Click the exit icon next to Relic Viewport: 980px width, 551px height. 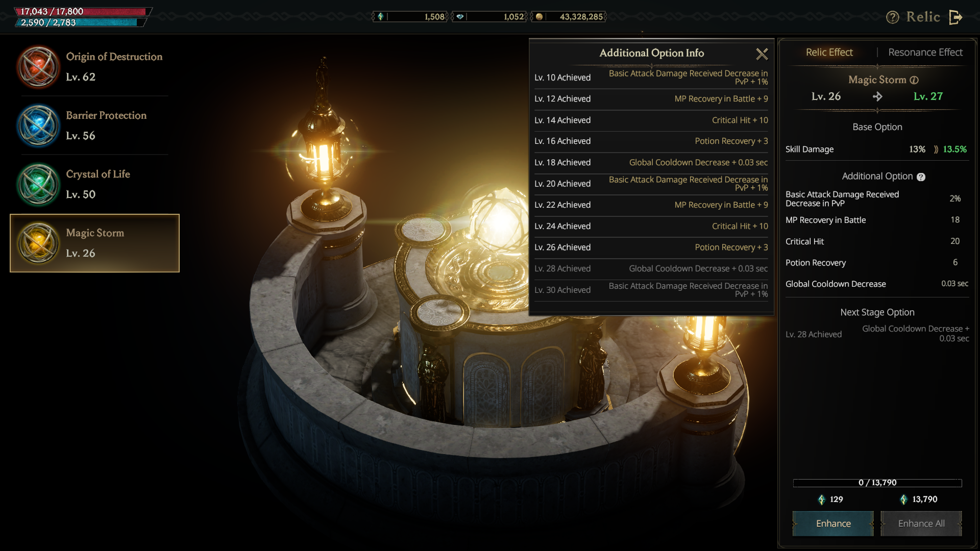coord(955,17)
